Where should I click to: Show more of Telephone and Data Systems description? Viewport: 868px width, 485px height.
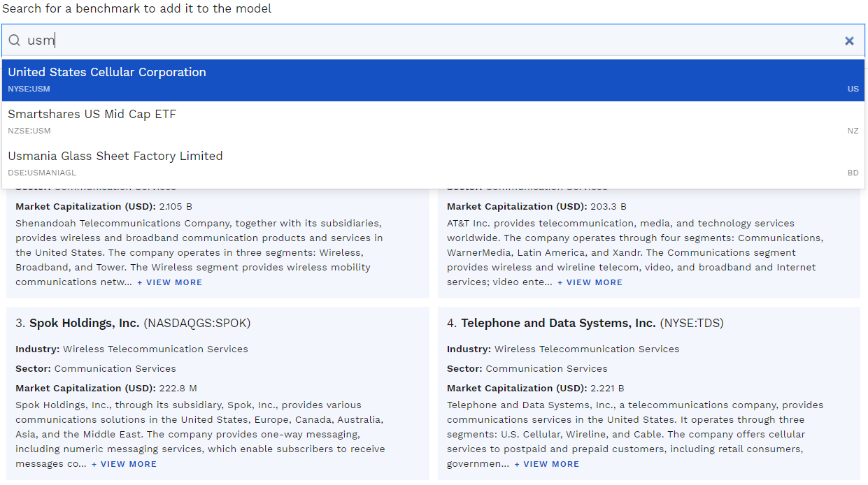point(546,464)
